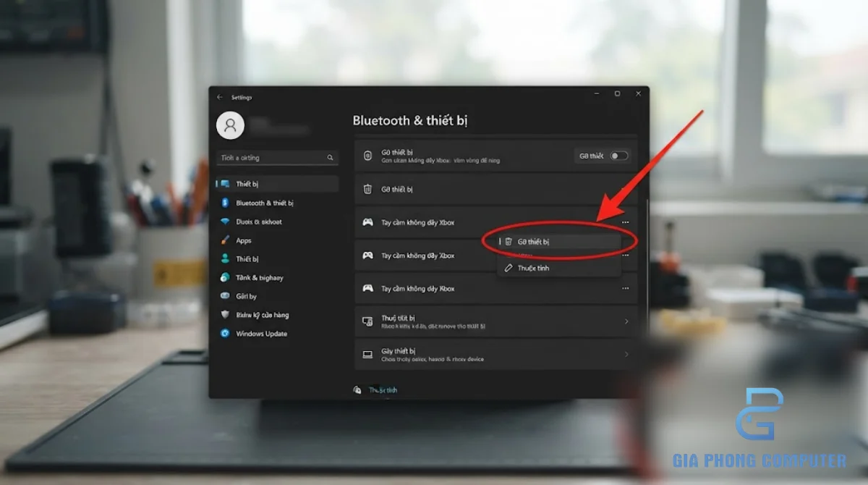This screenshot has height=485, width=868.
Task: Expand the Gây thiết bị row chevron
Action: pos(626,355)
